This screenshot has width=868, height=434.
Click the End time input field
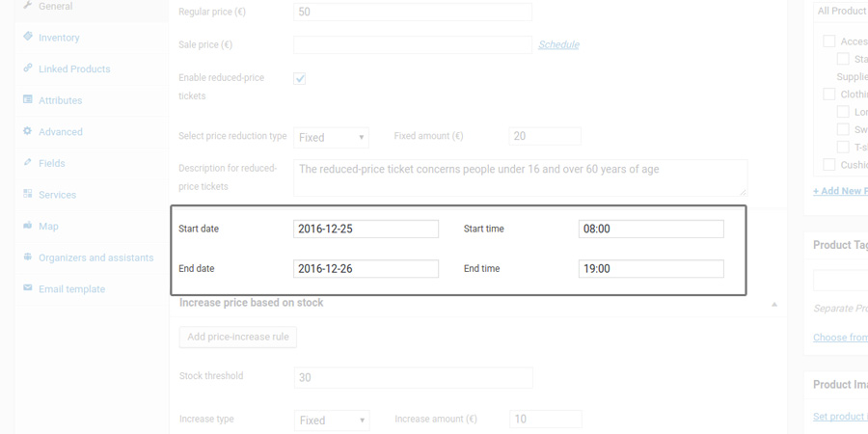tap(651, 268)
